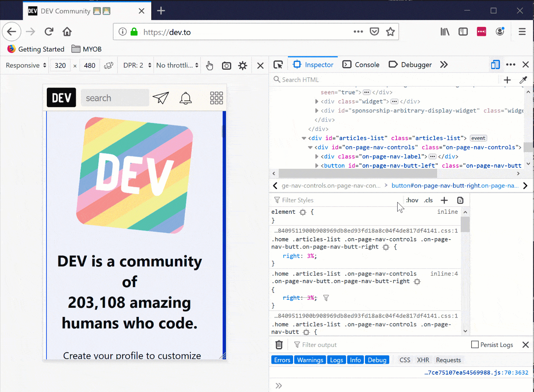
Task: Open the DEV grid navigation menu
Action: 217,98
